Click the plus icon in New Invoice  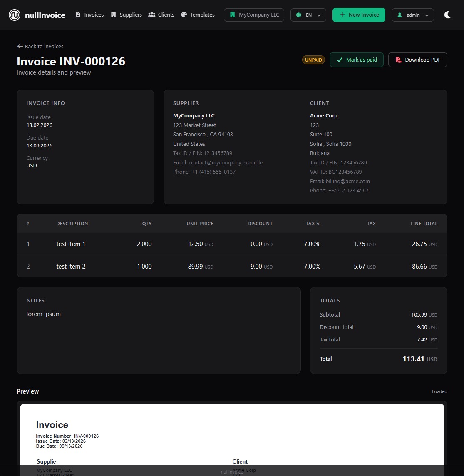pos(342,15)
